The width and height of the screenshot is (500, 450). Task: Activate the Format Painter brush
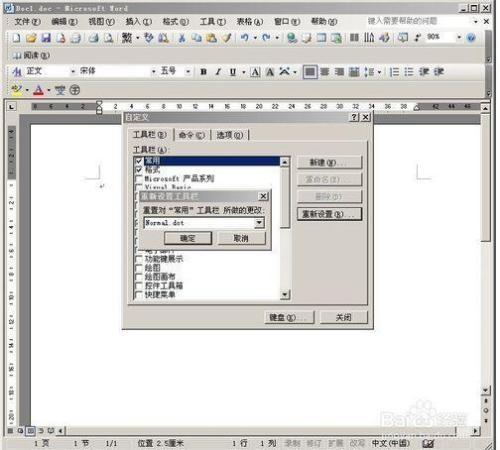coord(227,38)
